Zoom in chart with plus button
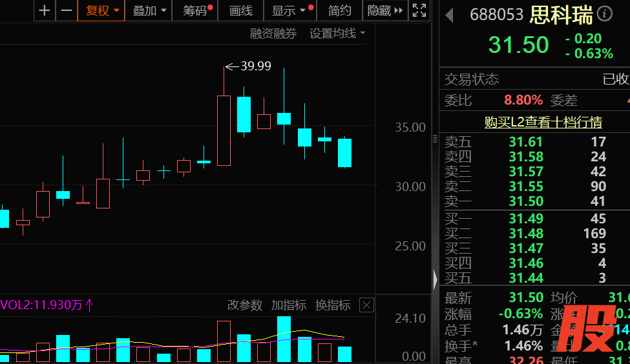 [x=44, y=10]
